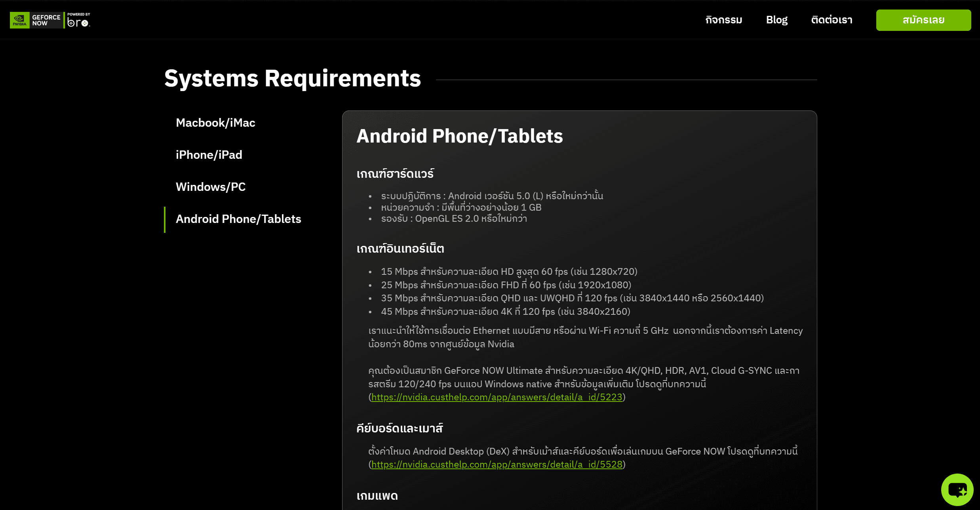Click the 45 Mbps 4K requirement line
The height and width of the screenshot is (510, 980).
505,312
